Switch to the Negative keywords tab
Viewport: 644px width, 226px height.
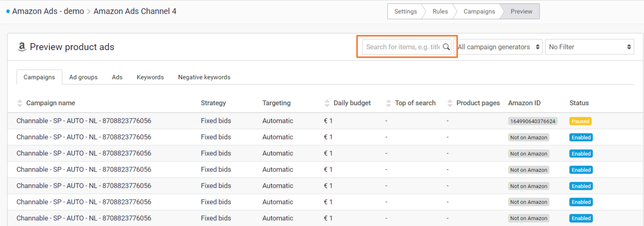click(x=204, y=77)
